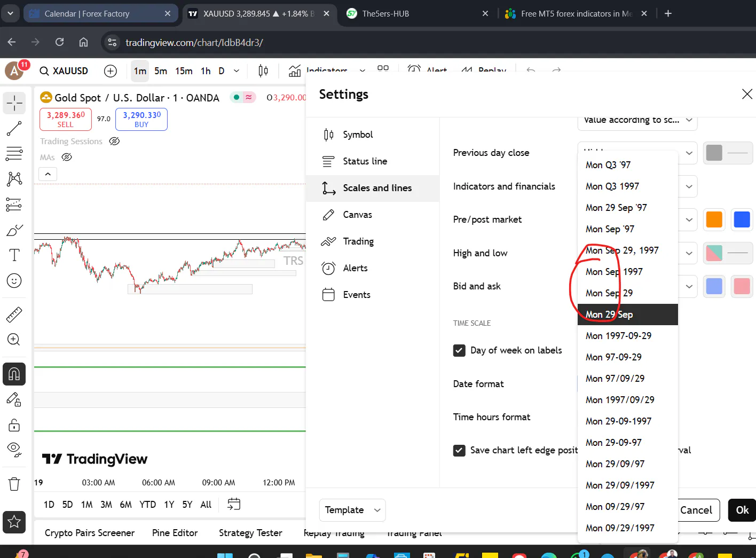This screenshot has height=558, width=756.
Task: Open the candlestick chart style menu
Action: tap(263, 71)
